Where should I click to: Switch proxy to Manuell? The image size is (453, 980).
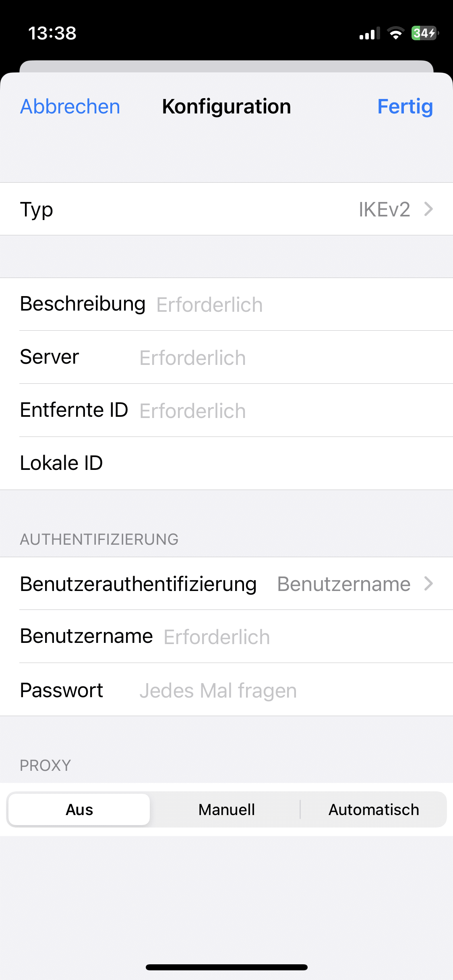[226, 809]
